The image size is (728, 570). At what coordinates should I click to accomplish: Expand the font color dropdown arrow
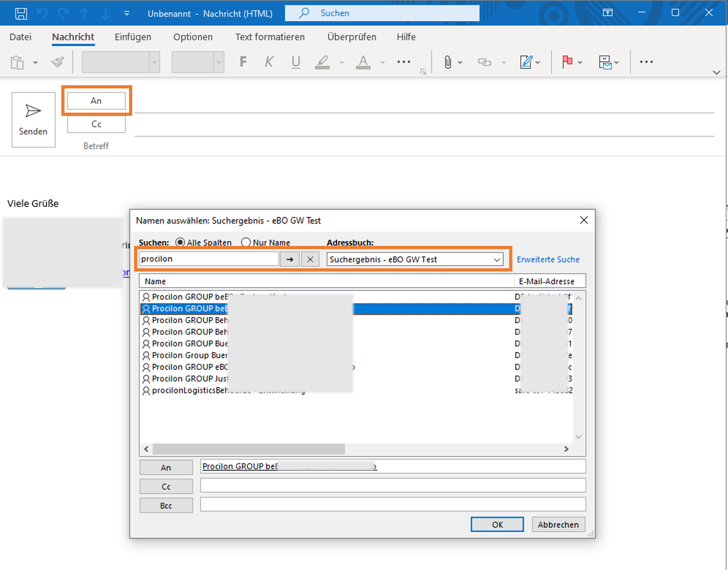coord(382,62)
